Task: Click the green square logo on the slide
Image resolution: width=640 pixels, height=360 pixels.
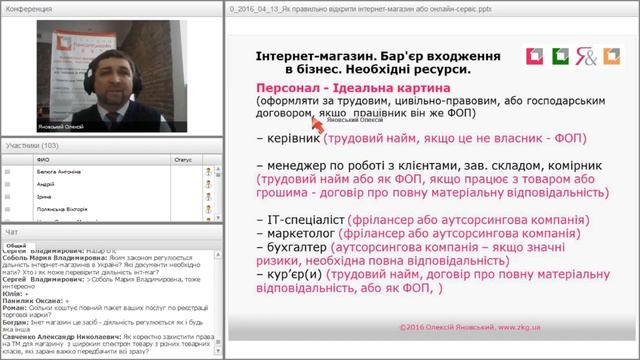Action: (560, 56)
